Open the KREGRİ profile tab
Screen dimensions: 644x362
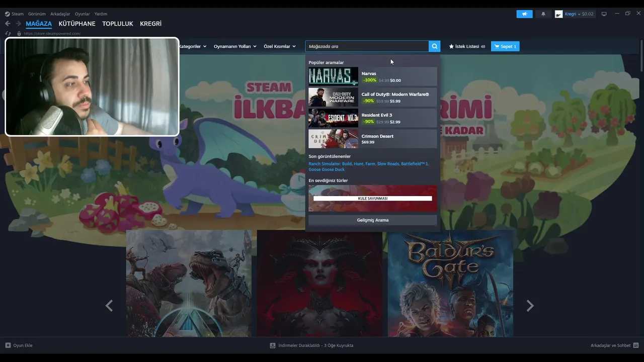[x=150, y=24]
